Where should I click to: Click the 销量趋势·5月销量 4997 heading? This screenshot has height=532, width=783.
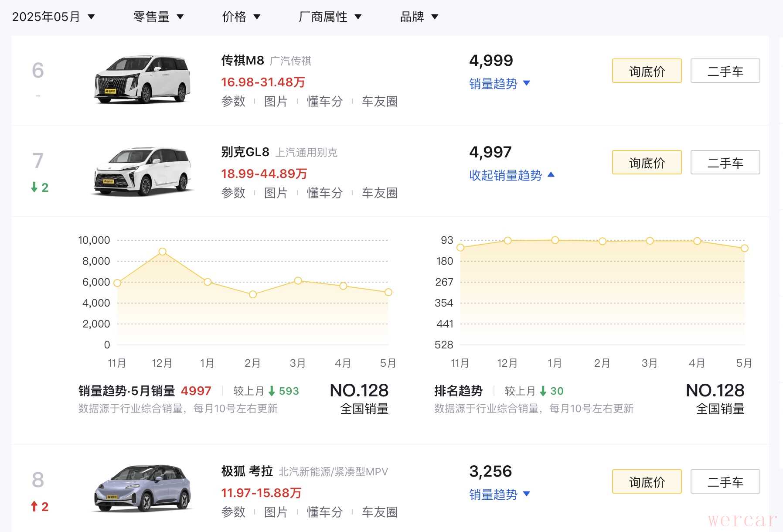(145, 391)
